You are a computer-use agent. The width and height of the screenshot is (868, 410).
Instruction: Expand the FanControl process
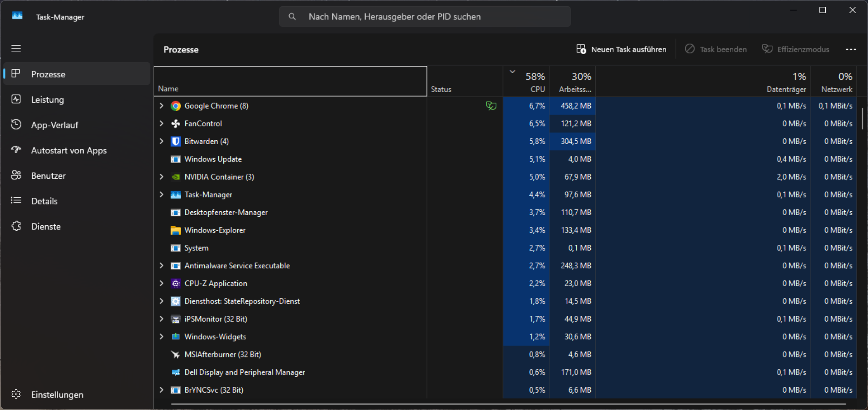161,123
